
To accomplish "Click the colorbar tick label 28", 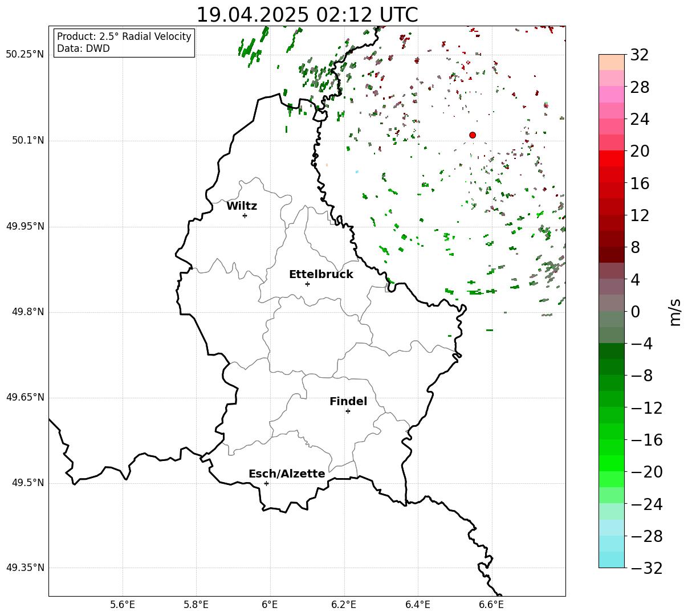I will (640, 87).
